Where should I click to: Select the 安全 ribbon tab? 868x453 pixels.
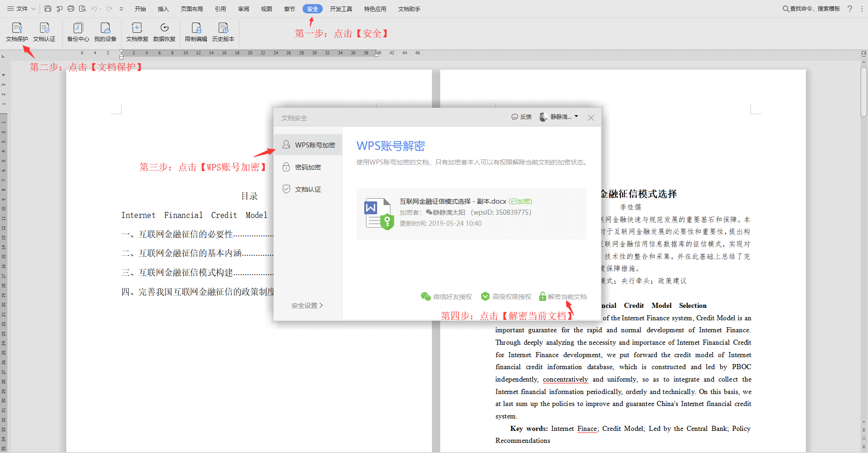313,9
